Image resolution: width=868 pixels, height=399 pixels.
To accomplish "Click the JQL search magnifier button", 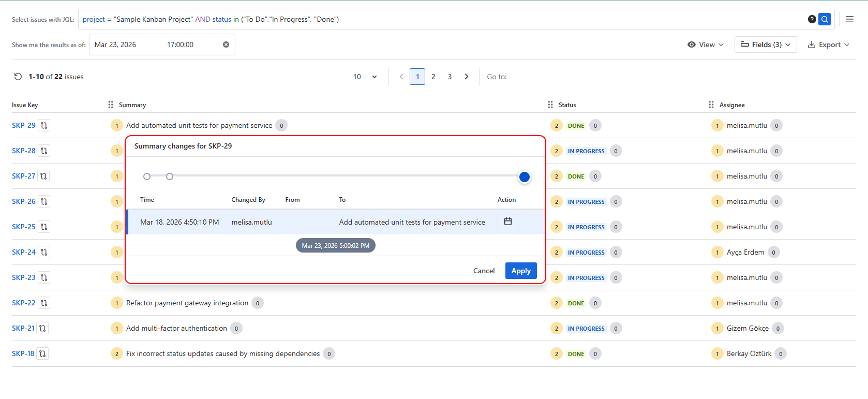I will tap(825, 19).
